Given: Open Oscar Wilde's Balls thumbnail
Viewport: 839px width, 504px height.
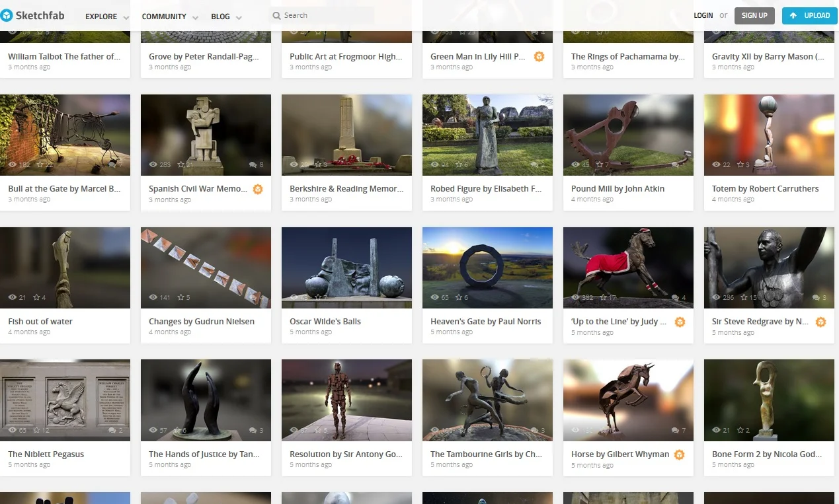Looking at the screenshot, I should [346, 268].
